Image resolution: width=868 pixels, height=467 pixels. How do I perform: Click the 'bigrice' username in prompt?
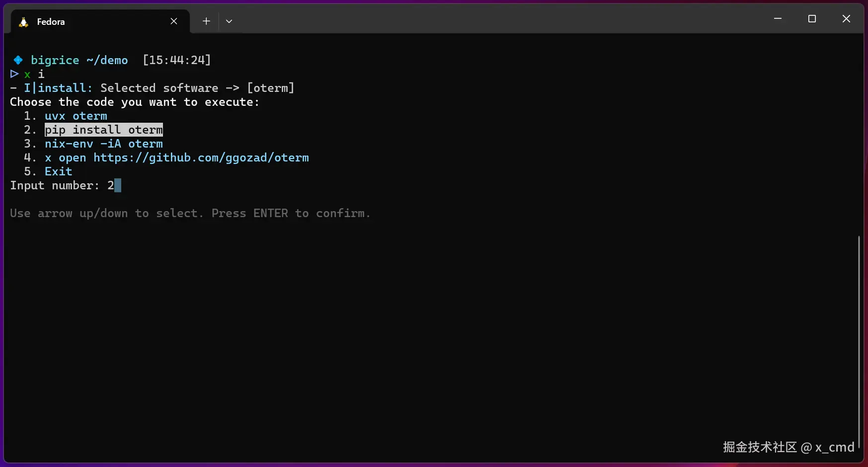point(55,60)
